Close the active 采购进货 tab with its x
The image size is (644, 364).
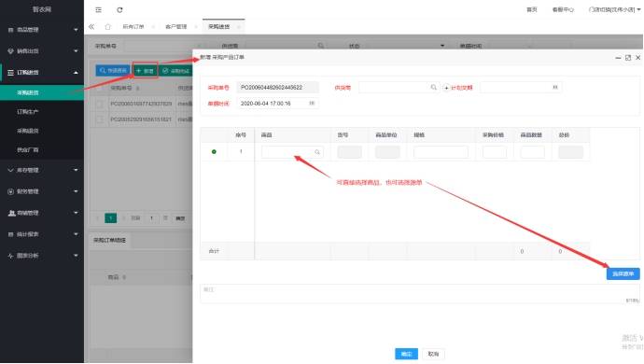pyautogui.click(x=239, y=27)
